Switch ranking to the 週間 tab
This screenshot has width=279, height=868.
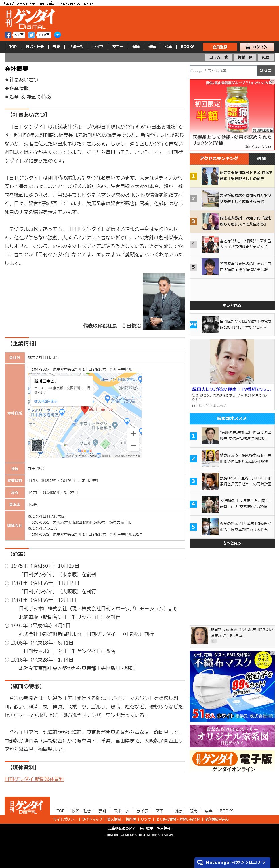point(261,158)
